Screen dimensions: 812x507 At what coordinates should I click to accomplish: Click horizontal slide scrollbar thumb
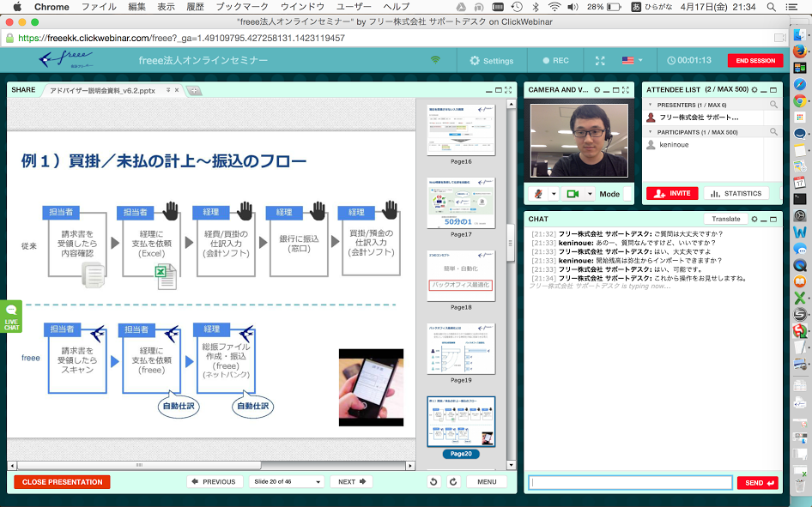139,465
